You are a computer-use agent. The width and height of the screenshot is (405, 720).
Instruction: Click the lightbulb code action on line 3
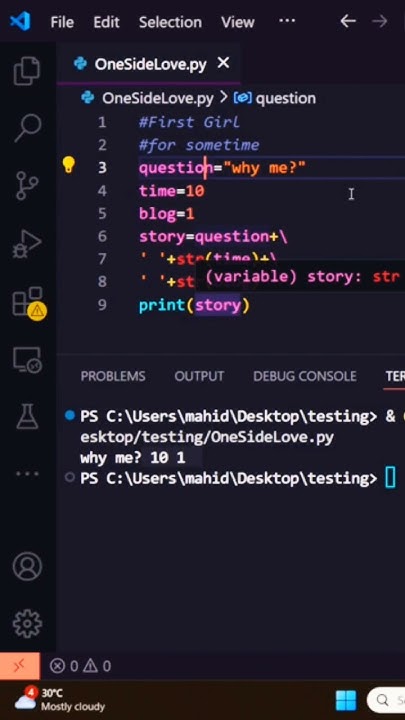coord(68,165)
